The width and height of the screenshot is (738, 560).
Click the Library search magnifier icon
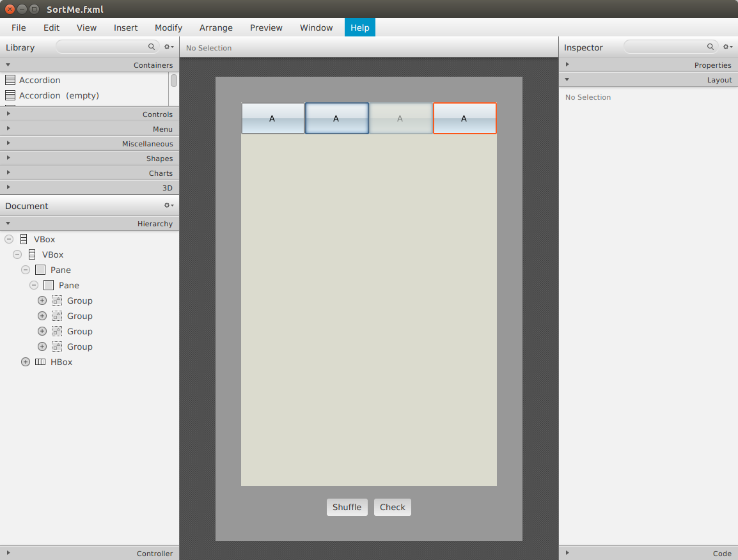point(151,47)
